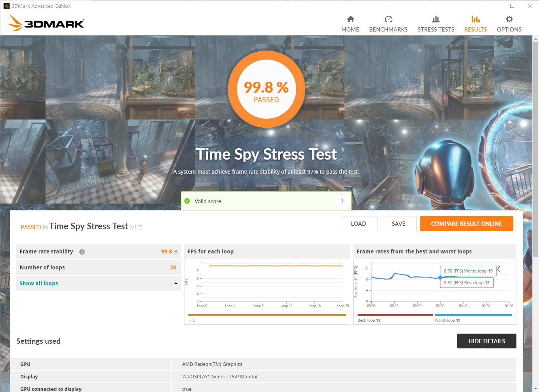This screenshot has width=539, height=392.
Task: Click the 99.8 % PASSED score circle
Action: pyautogui.click(x=266, y=89)
